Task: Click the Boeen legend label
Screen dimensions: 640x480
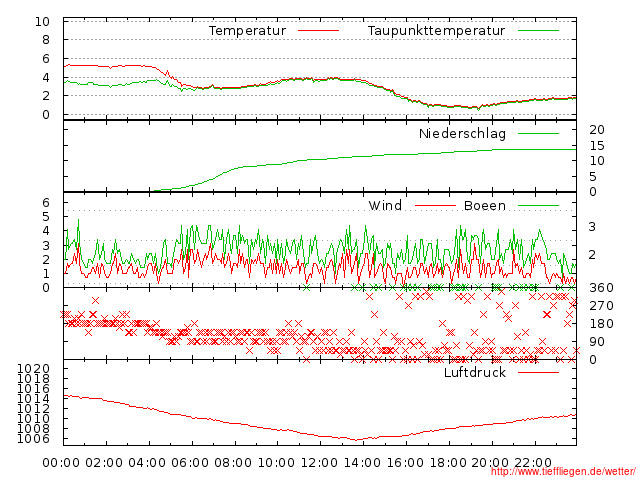Action: (485, 205)
